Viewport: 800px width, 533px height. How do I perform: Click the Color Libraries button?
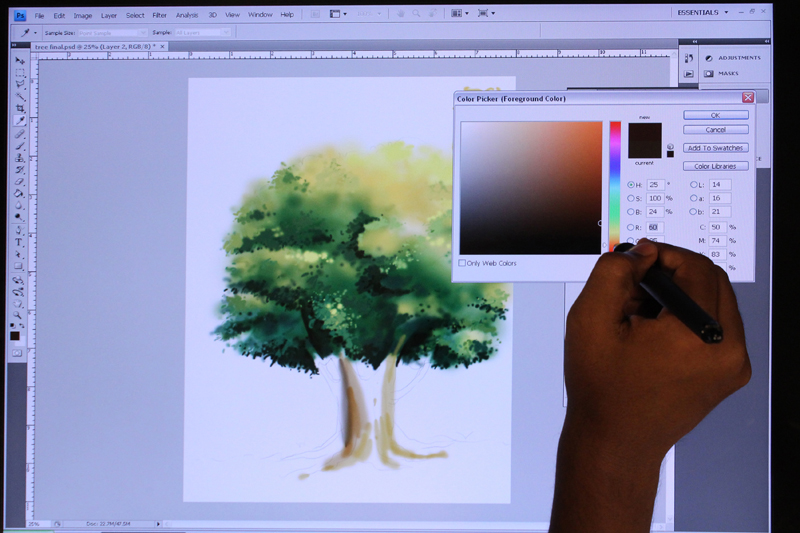[x=715, y=166]
